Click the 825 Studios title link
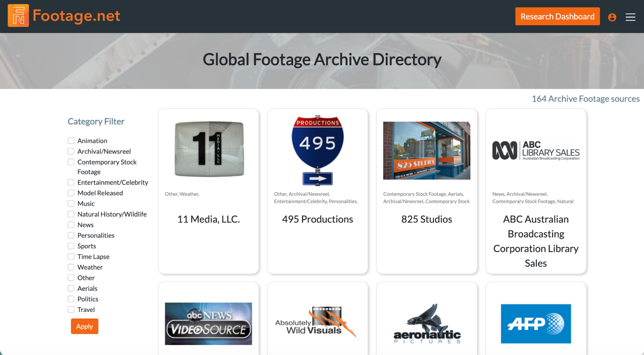Viewport: 644px width, 355px height. pyautogui.click(x=427, y=219)
